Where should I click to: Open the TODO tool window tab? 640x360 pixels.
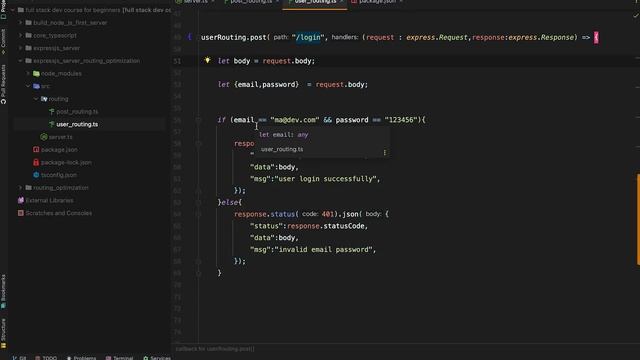click(46, 358)
